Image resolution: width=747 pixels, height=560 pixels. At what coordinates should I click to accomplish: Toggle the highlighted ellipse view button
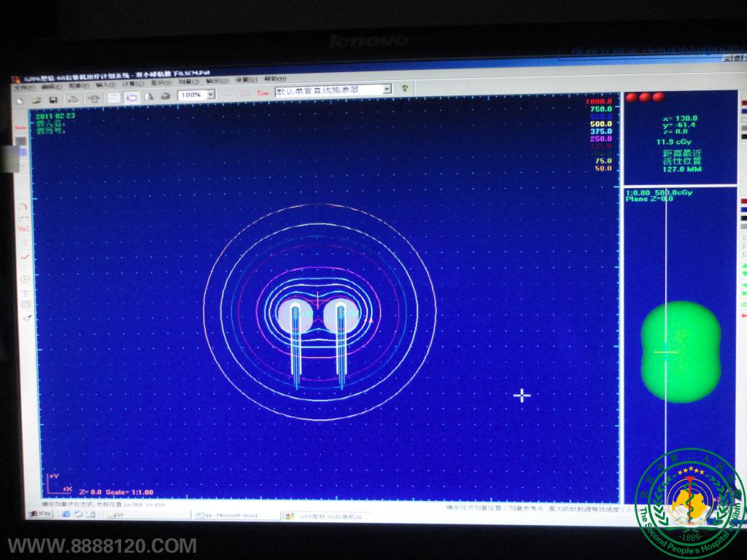coord(132,96)
